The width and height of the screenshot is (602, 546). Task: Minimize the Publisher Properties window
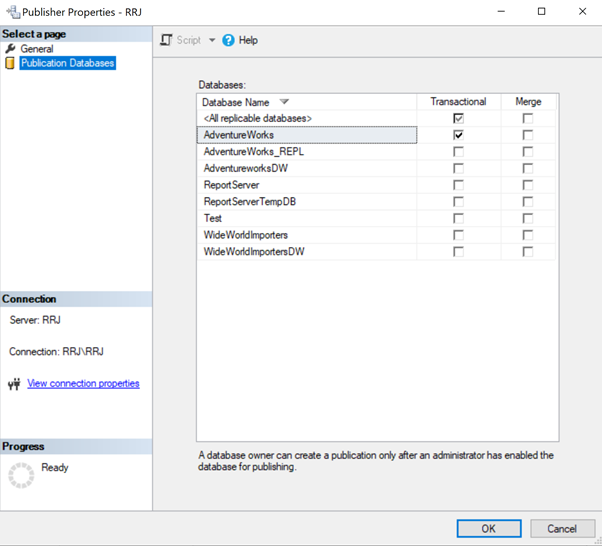coord(501,12)
